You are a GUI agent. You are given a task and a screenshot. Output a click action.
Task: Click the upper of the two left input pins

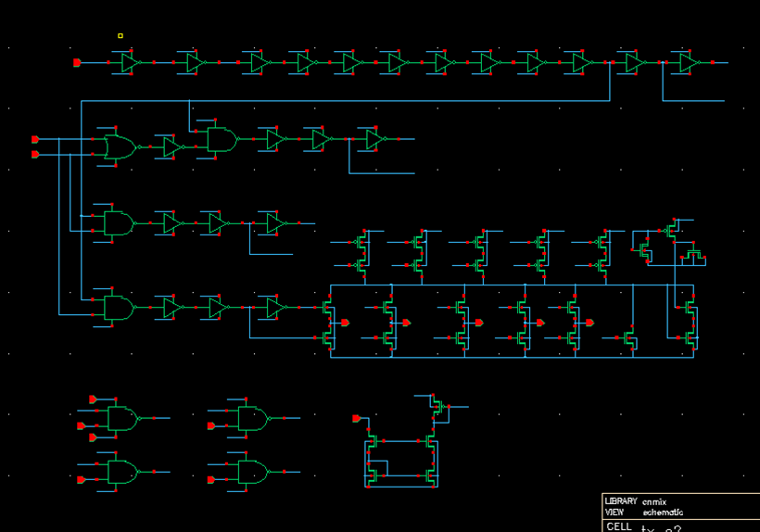35,139
